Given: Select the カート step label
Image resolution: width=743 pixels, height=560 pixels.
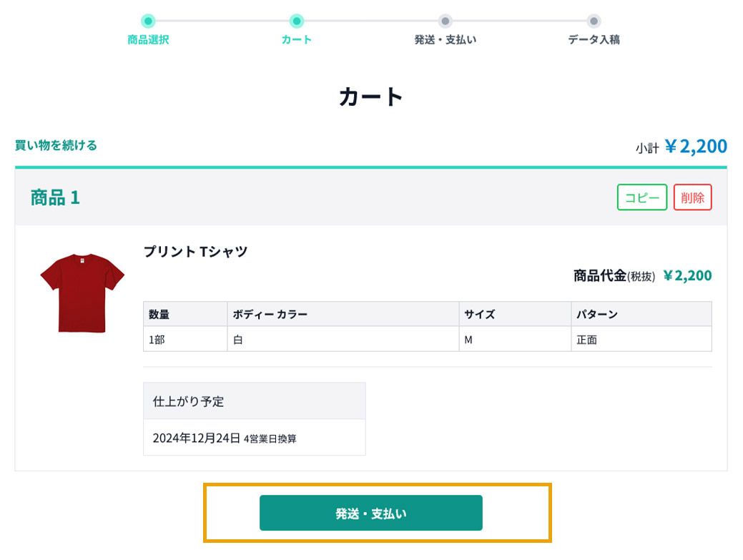Looking at the screenshot, I should pos(297,40).
